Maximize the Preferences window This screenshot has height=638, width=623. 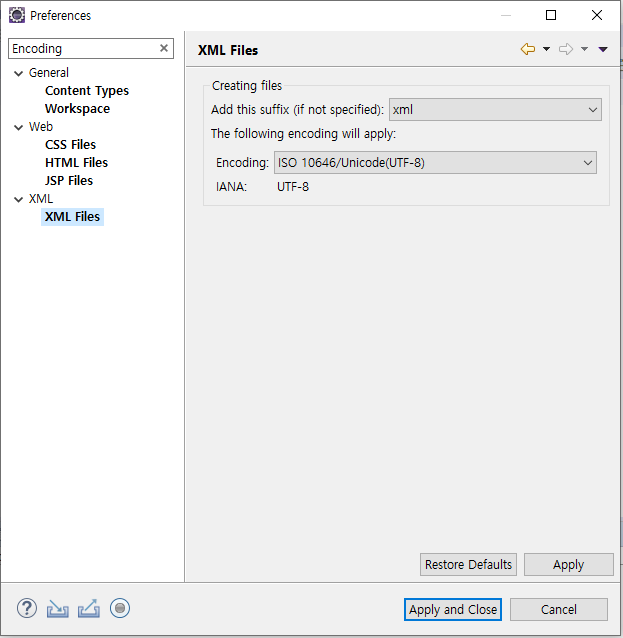(x=551, y=15)
